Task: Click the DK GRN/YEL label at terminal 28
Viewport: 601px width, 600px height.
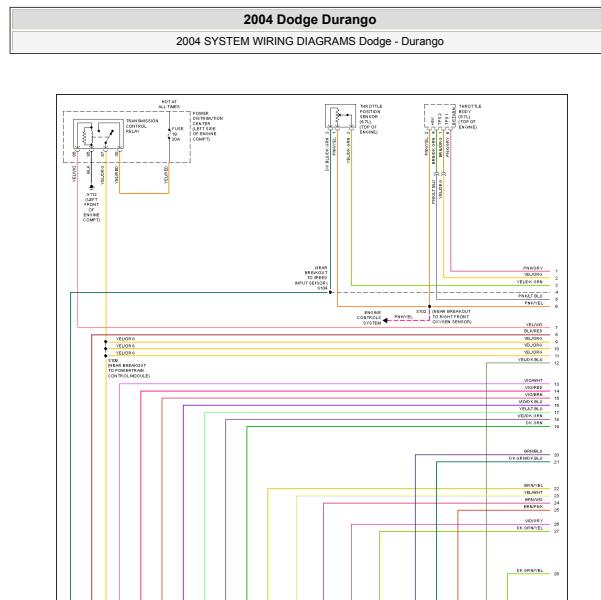Action: (x=530, y=570)
